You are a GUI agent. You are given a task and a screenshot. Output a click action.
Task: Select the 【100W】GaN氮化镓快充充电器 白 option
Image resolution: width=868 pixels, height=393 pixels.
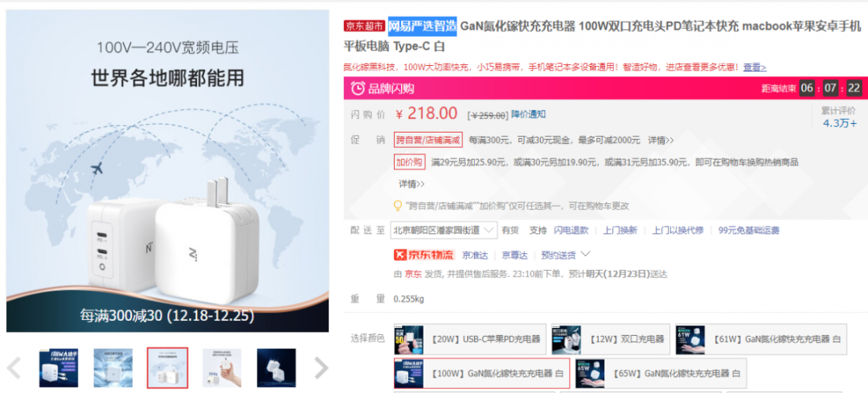coord(481,373)
